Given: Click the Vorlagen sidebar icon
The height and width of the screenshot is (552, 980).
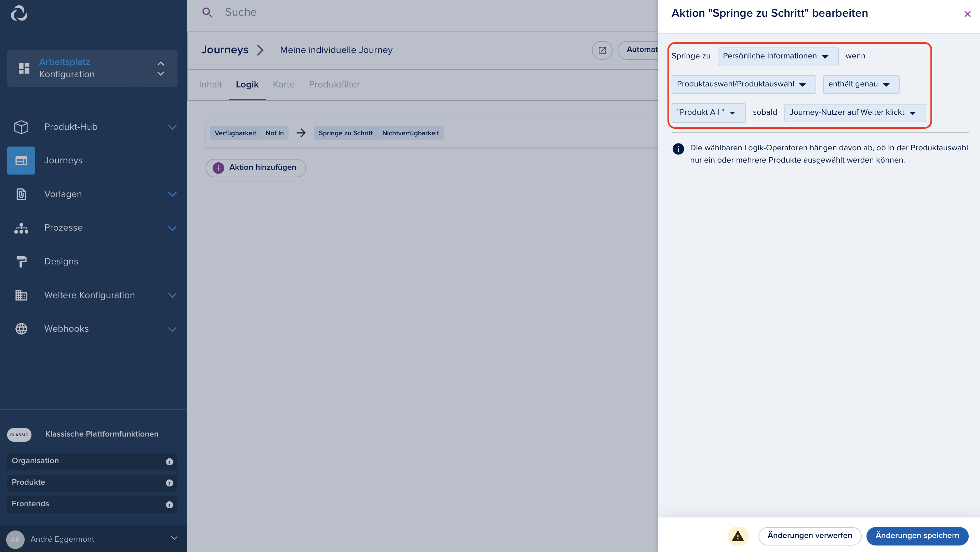Looking at the screenshot, I should point(21,194).
